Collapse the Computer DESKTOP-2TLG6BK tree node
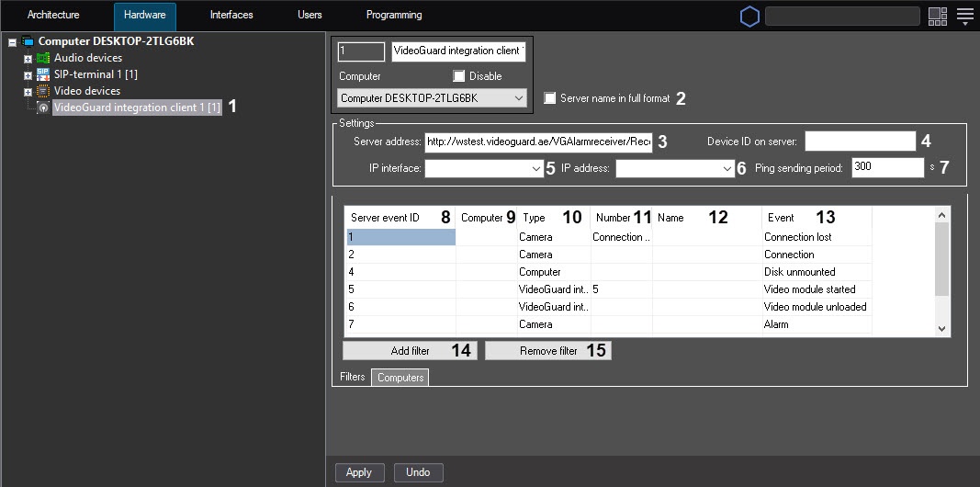This screenshot has height=487, width=980. [12, 42]
